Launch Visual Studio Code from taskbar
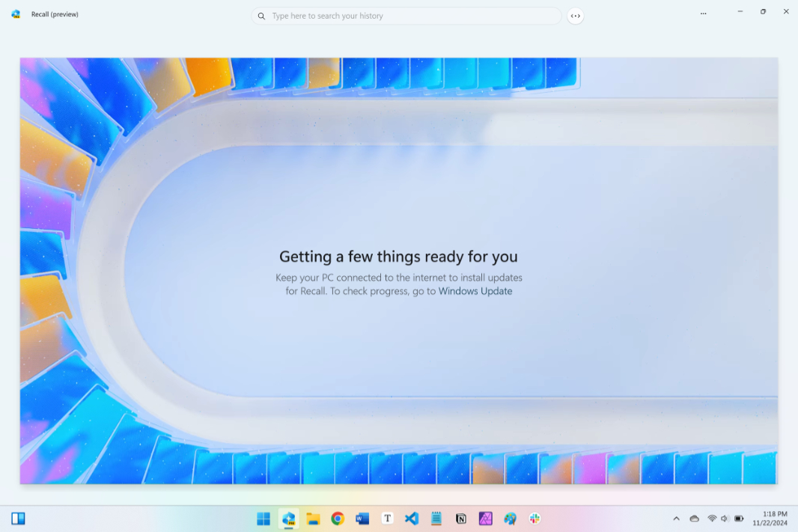 [x=412, y=519]
